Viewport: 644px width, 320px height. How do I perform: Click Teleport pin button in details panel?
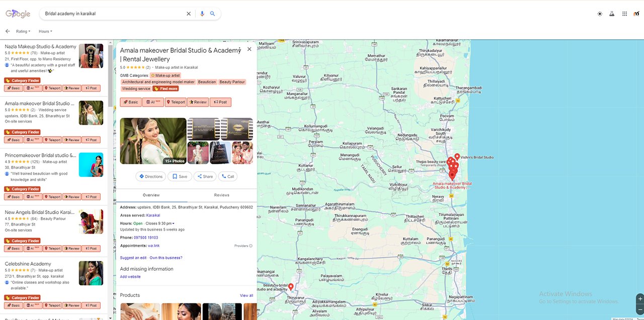point(175,102)
